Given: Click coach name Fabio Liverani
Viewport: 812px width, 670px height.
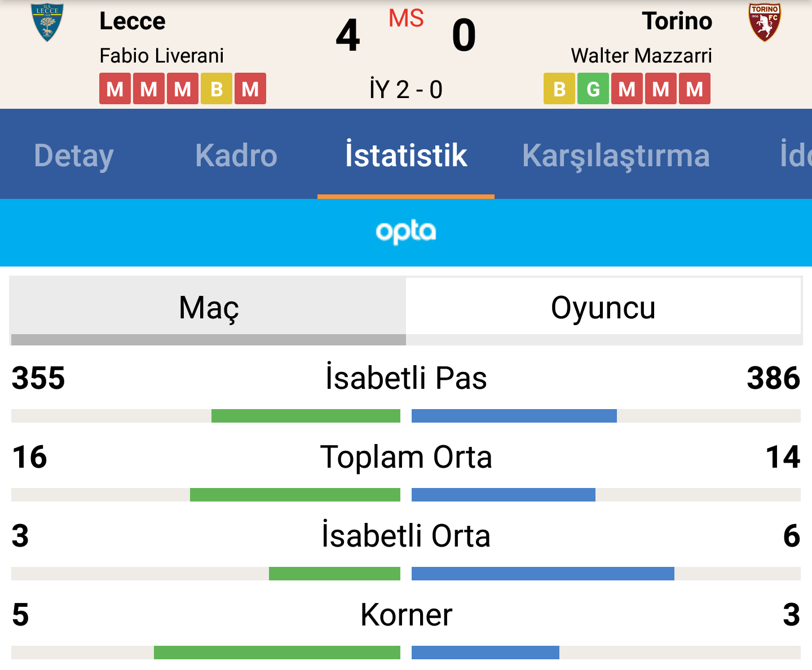Looking at the screenshot, I should (x=162, y=56).
